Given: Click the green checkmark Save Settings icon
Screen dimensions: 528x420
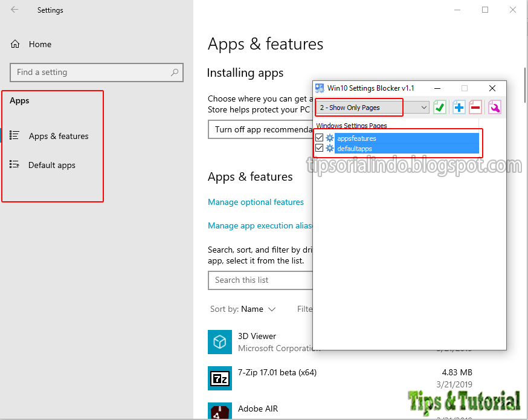Looking at the screenshot, I should (440, 108).
